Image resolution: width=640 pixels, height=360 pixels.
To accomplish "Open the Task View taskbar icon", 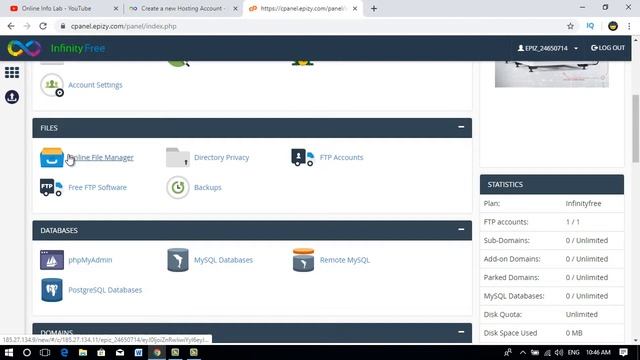I will pos(45,352).
